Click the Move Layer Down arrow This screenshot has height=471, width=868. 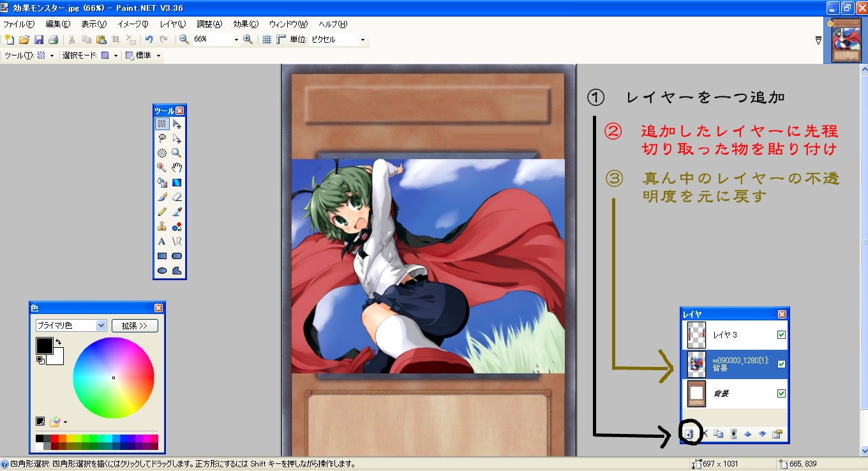pyautogui.click(x=762, y=434)
